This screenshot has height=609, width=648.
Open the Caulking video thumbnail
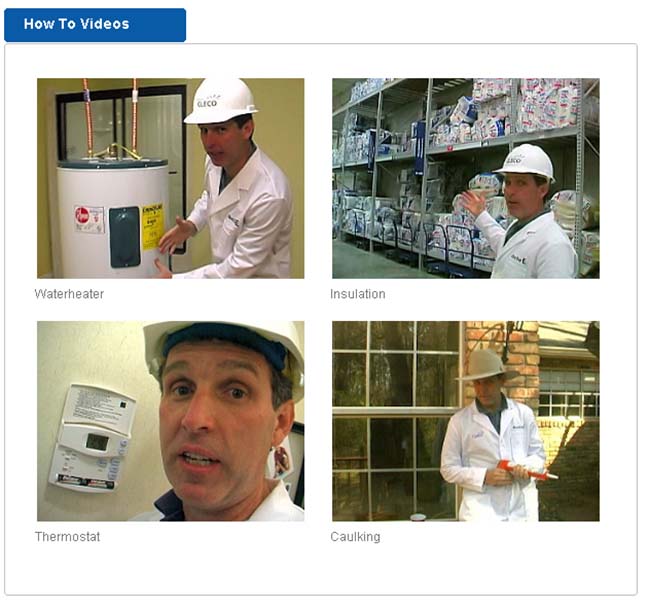tap(466, 421)
